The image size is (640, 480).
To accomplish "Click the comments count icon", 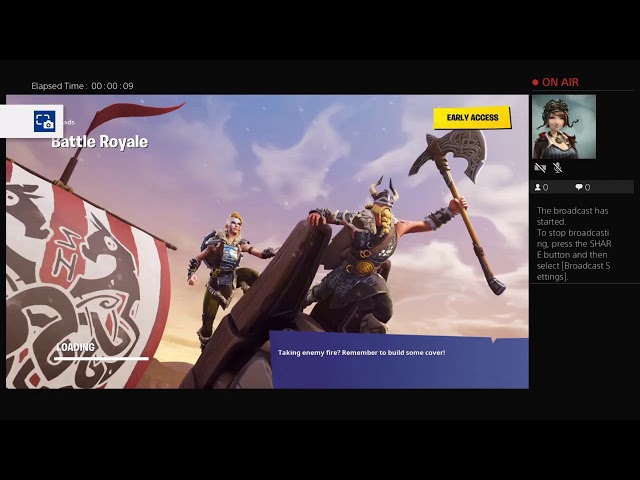I will click(x=579, y=187).
